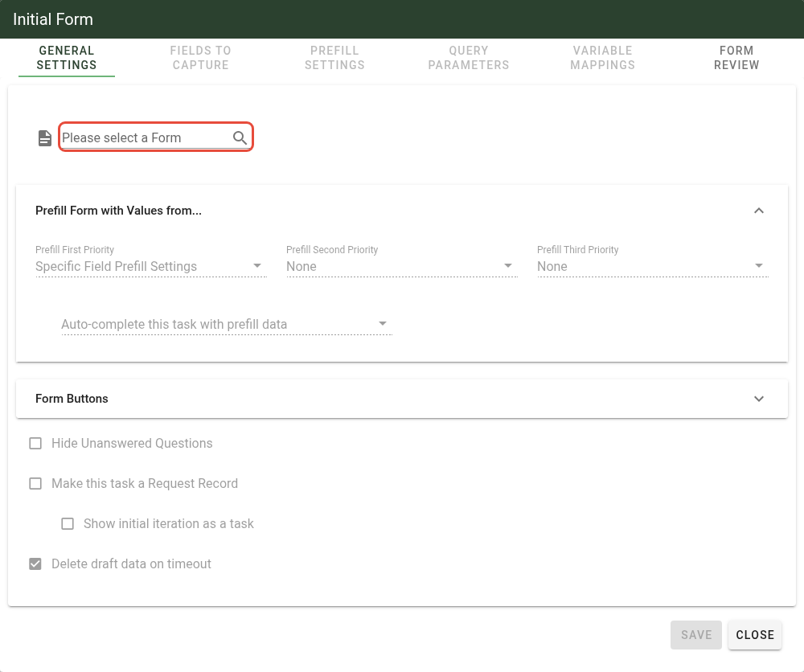Expand the Form Buttons section

pyautogui.click(x=759, y=399)
